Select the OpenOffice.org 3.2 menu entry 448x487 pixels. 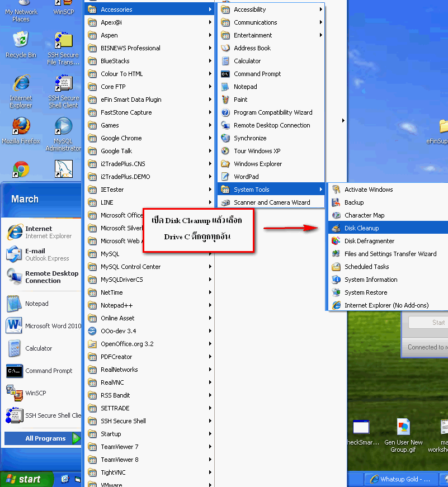[149, 344]
